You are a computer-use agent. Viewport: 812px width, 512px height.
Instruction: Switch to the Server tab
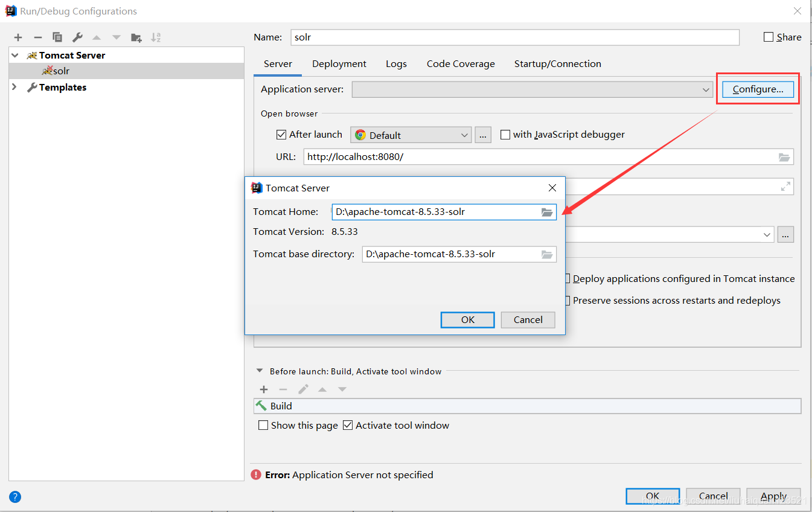278,63
